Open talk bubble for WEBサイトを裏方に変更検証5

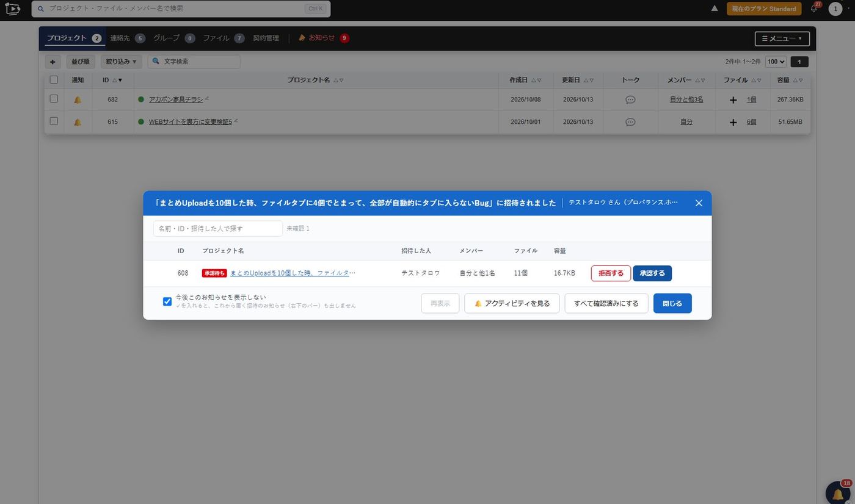(x=630, y=122)
